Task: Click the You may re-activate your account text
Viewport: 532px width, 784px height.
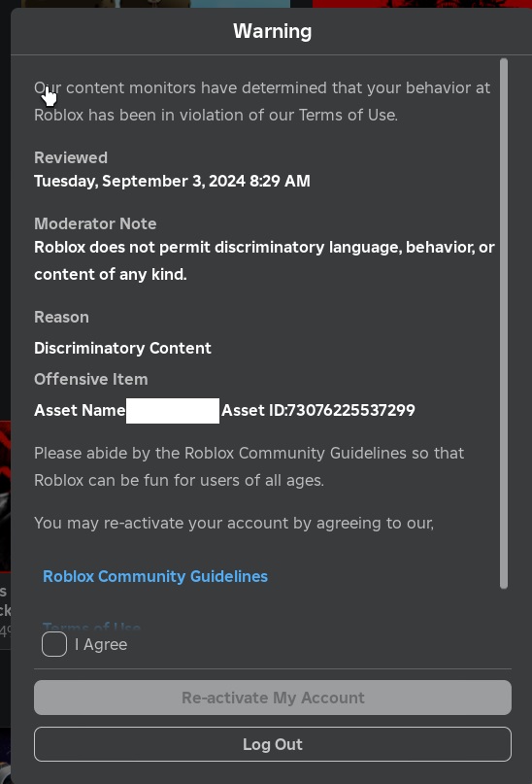Action: click(x=234, y=523)
